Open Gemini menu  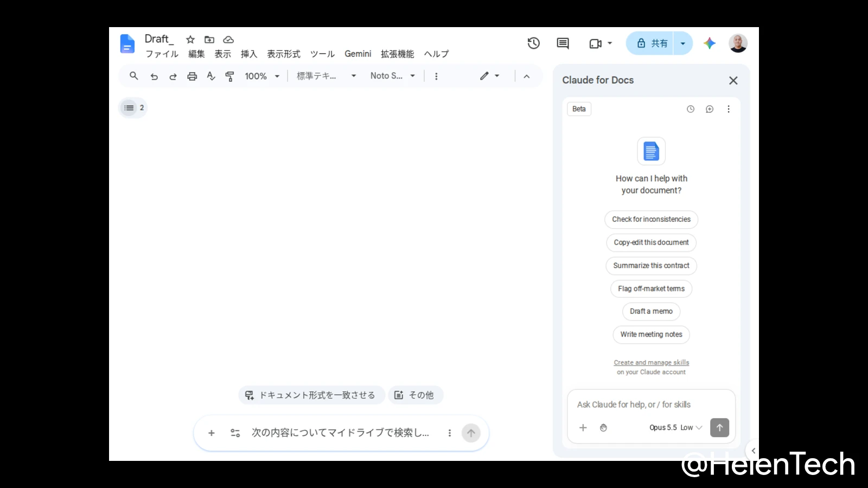coord(358,54)
